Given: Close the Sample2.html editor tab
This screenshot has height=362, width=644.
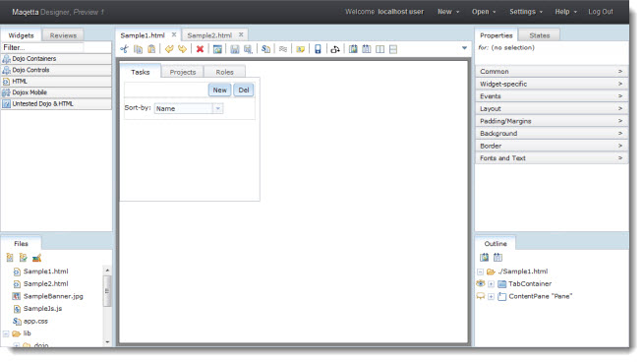Looking at the screenshot, I should [241, 34].
